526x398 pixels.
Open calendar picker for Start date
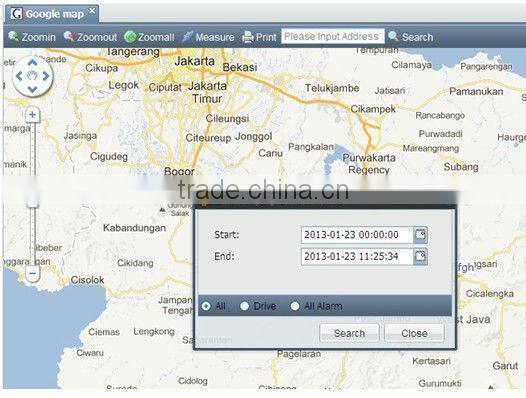[420, 235]
